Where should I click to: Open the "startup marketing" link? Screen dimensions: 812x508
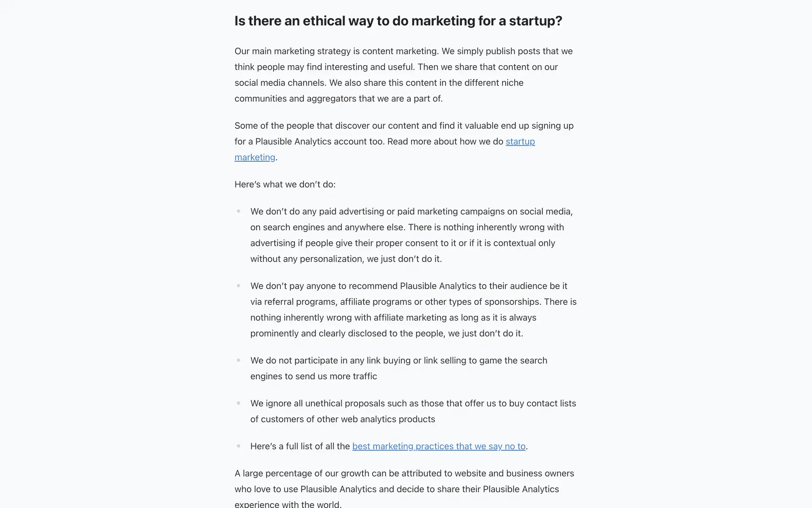[520, 142]
